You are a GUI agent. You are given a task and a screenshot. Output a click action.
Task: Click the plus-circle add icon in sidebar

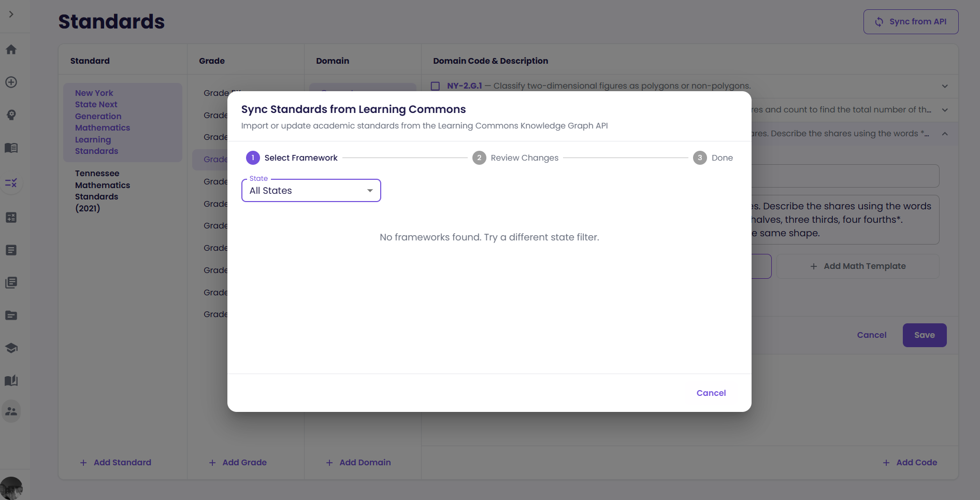pyautogui.click(x=11, y=82)
